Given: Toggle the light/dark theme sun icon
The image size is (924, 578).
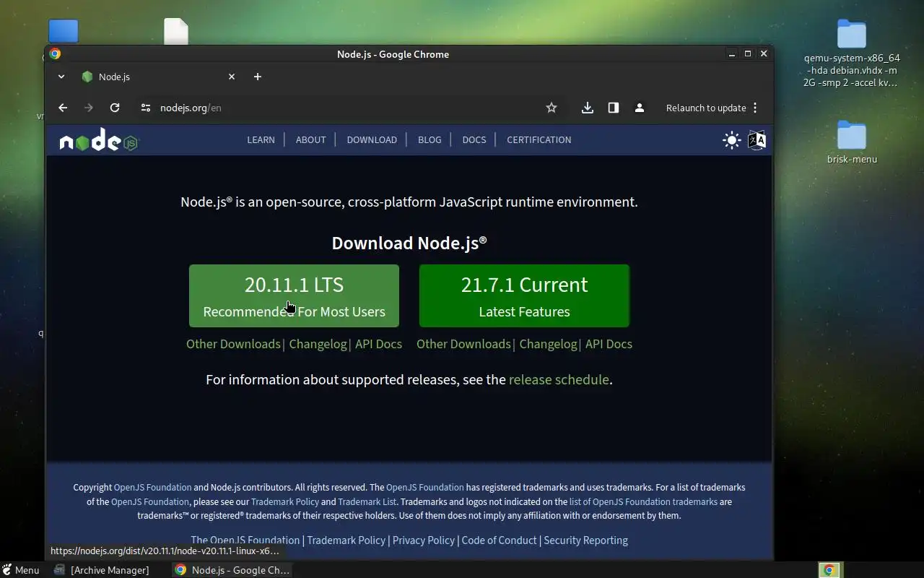Looking at the screenshot, I should 732,140.
